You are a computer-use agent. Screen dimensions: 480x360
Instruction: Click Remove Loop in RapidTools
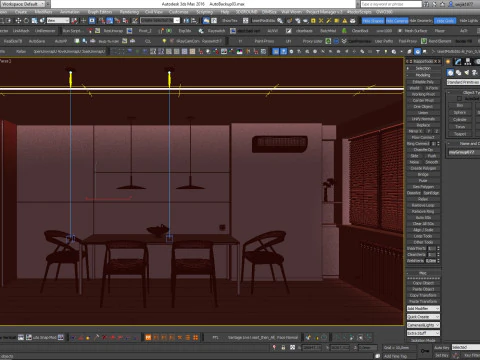[423, 205]
